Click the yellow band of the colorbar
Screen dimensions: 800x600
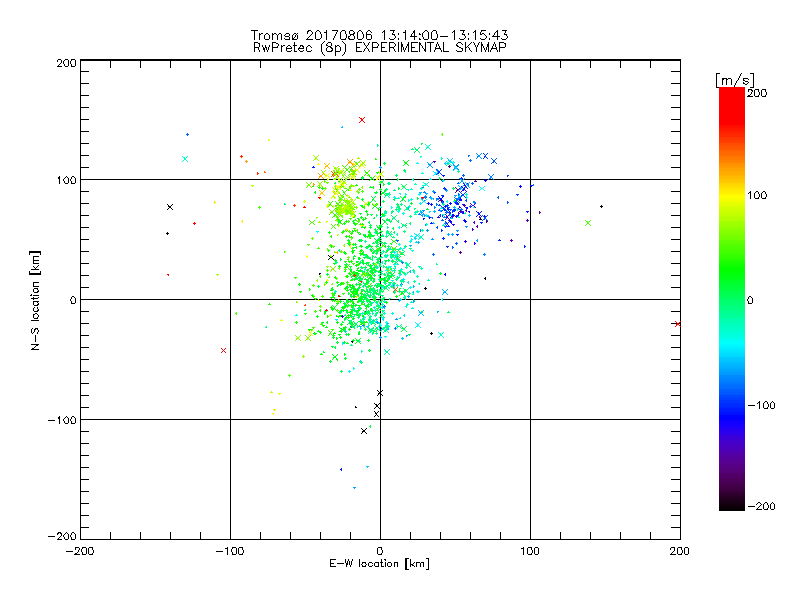732,195
